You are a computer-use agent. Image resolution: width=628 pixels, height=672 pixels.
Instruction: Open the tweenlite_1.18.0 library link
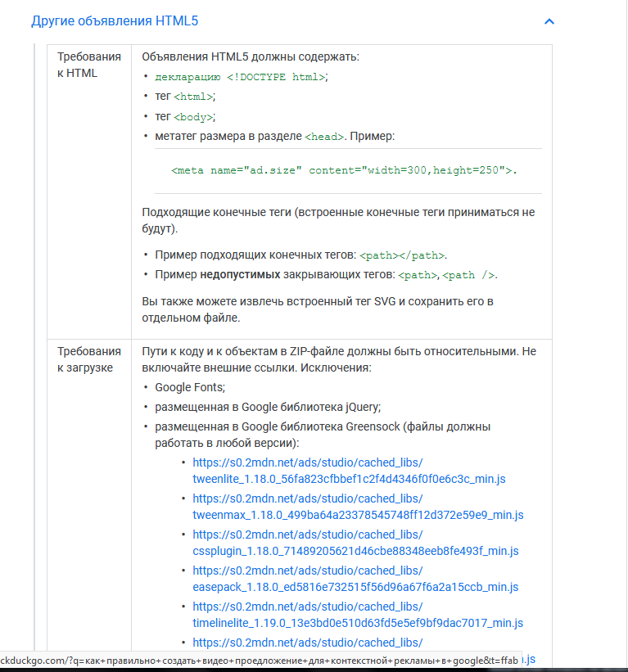tap(349, 471)
